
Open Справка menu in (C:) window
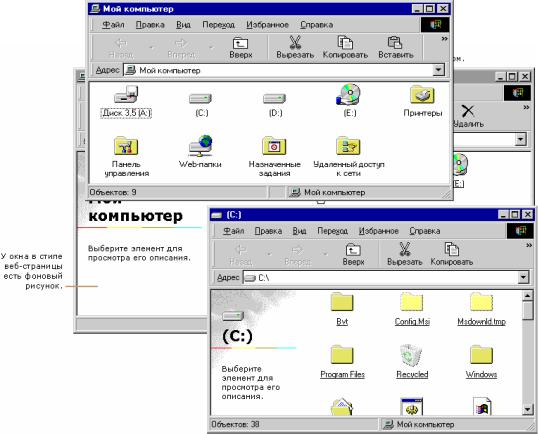pyautogui.click(x=424, y=231)
